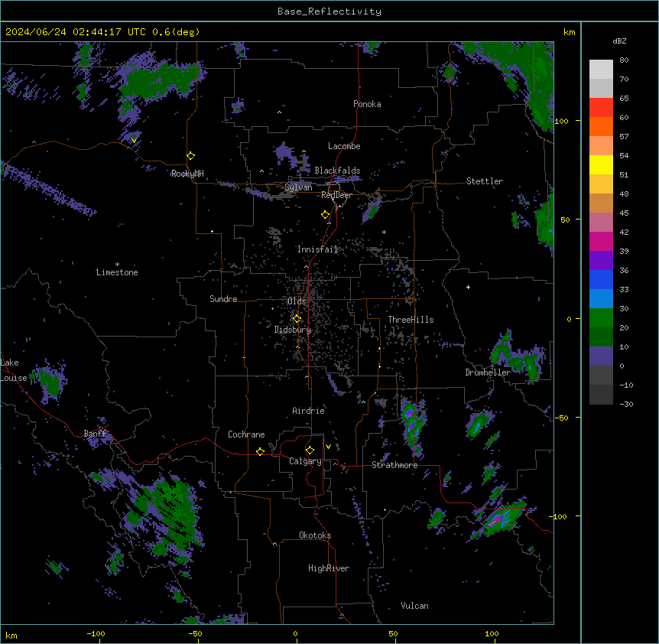Pick the light gray swatch between 80 and 70

[601, 70]
